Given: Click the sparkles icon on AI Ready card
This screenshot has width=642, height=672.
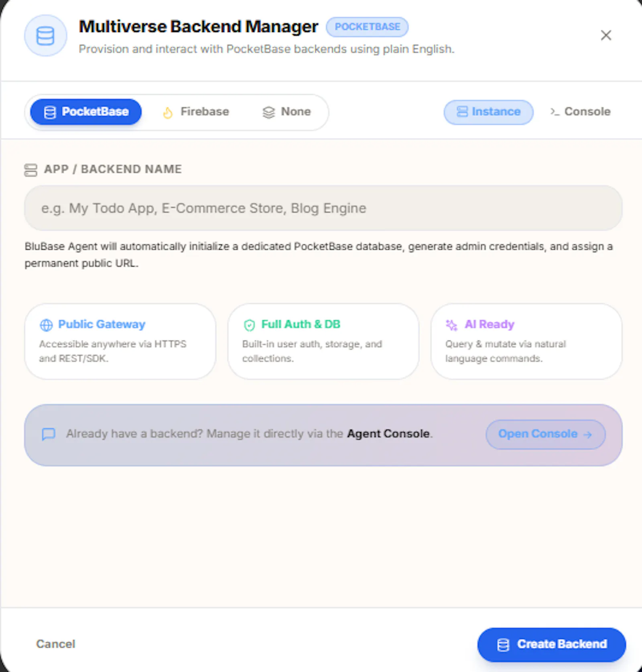Looking at the screenshot, I should click(452, 325).
